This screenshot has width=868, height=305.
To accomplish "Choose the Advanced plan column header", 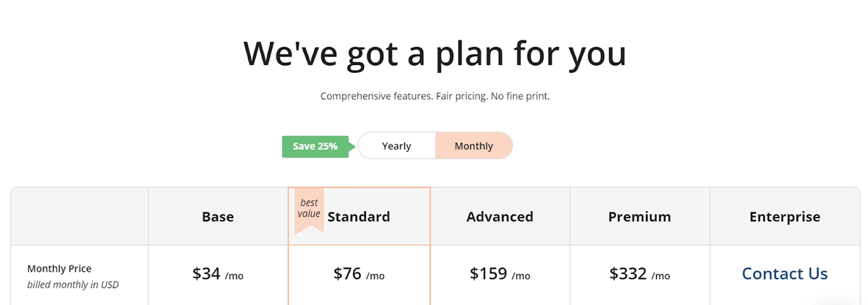I will (x=500, y=217).
